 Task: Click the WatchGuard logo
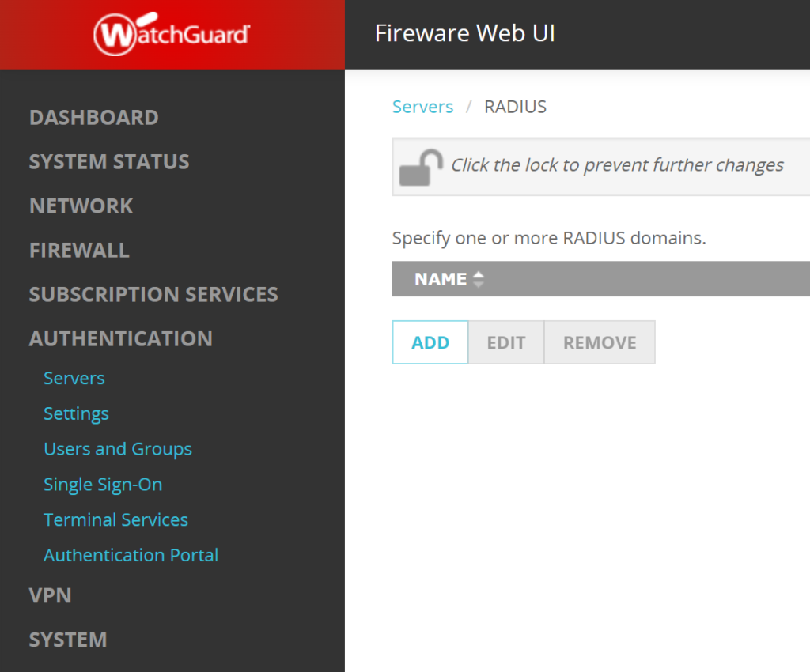171,34
